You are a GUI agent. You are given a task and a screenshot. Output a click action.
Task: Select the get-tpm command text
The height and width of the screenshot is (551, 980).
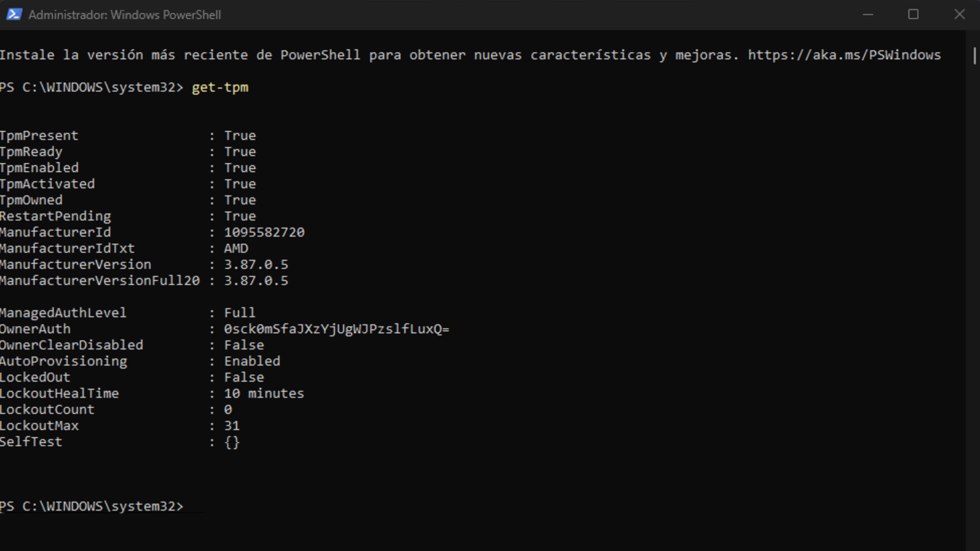pos(220,87)
